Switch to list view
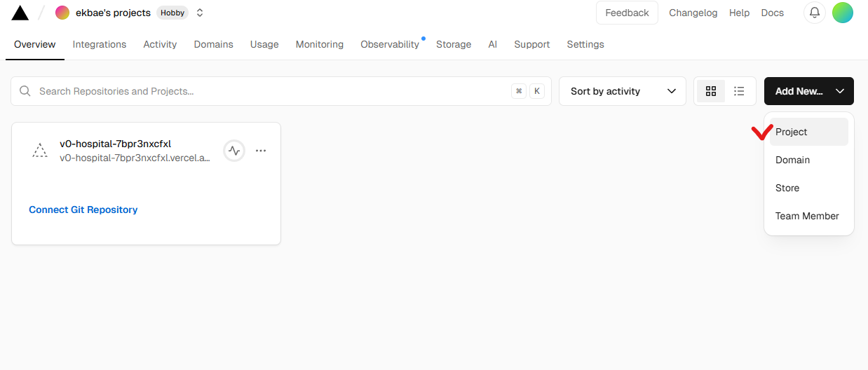This screenshot has height=370, width=868. point(739,91)
